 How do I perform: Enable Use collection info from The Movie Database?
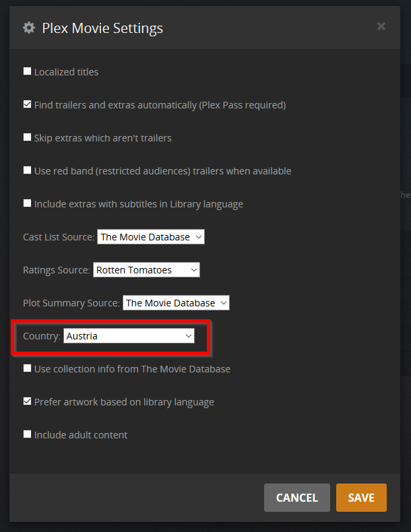point(28,368)
